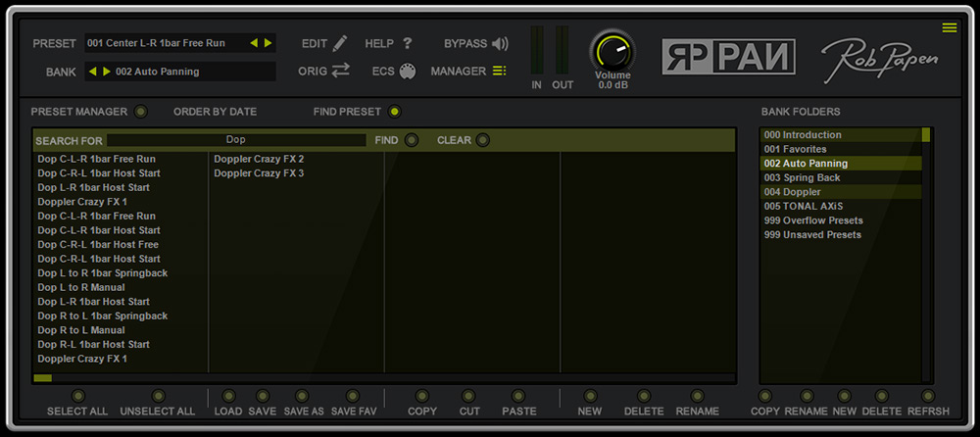
Task: Select next preset arrow
Action: point(269,43)
